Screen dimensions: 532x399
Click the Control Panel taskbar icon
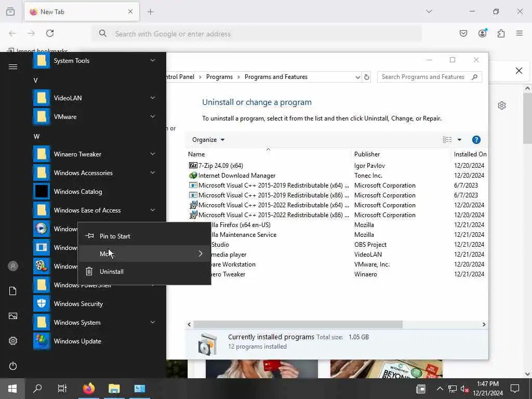click(x=139, y=389)
